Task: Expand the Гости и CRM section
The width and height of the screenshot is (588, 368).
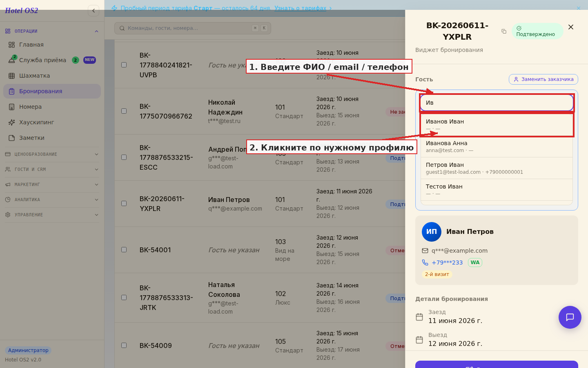Action: [x=52, y=169]
